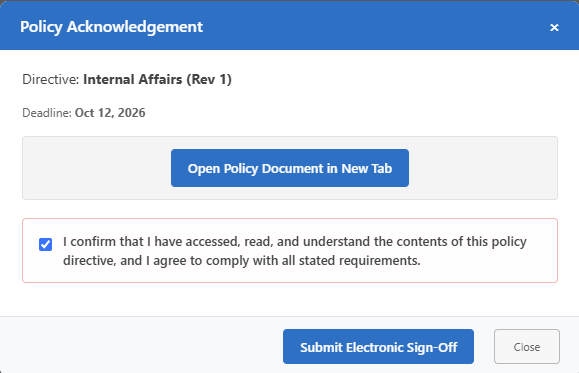Click gray panel beside the Open Policy button
This screenshot has height=373, width=579.
96,168
